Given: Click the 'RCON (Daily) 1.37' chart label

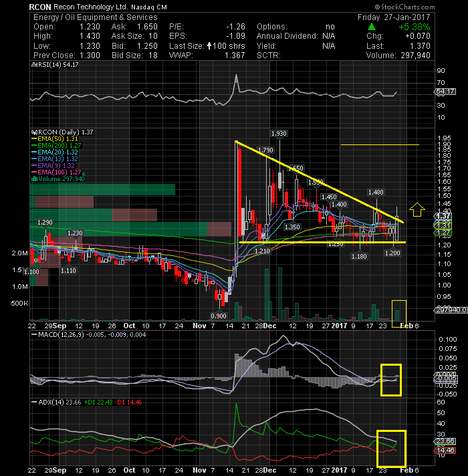Looking at the screenshot, I should pos(66,132).
